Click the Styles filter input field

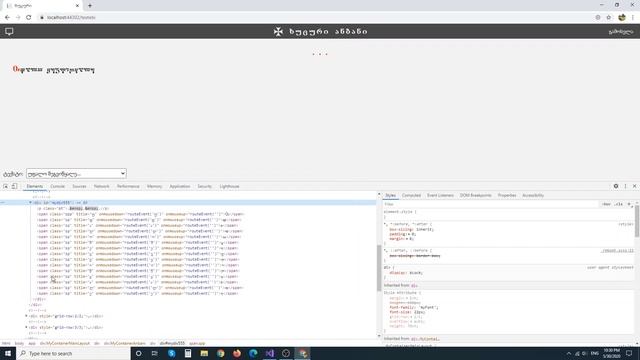(x=490, y=204)
